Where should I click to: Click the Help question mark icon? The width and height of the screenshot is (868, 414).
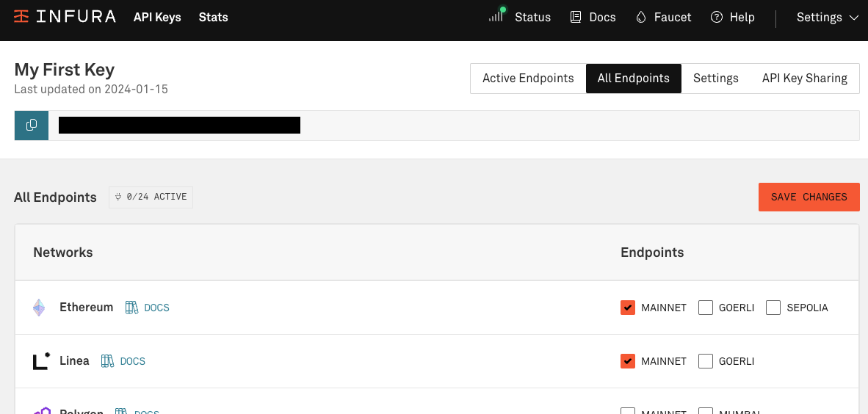(716, 17)
